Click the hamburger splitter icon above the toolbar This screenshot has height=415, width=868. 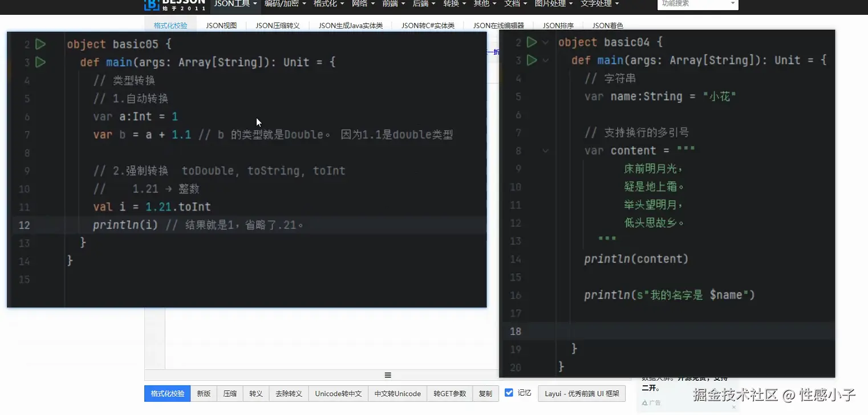tap(388, 375)
